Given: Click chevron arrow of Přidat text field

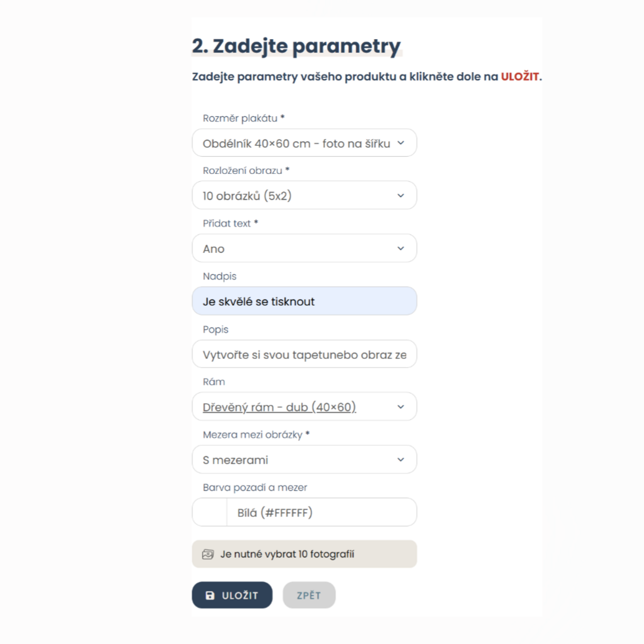Looking at the screenshot, I should tap(401, 248).
